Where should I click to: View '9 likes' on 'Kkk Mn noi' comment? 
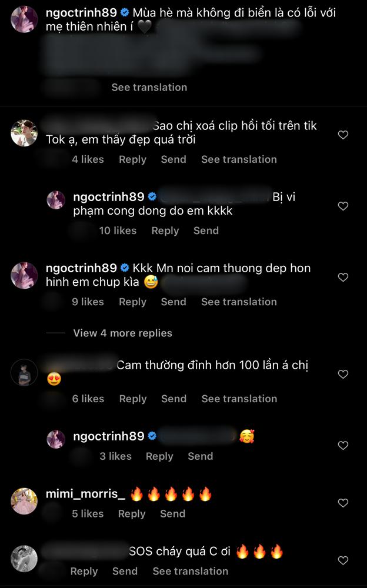click(x=88, y=302)
